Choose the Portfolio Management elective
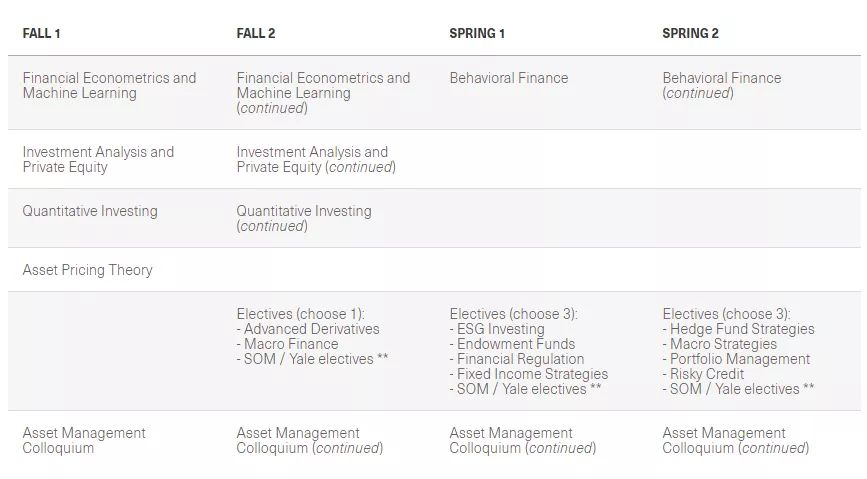 (x=739, y=359)
